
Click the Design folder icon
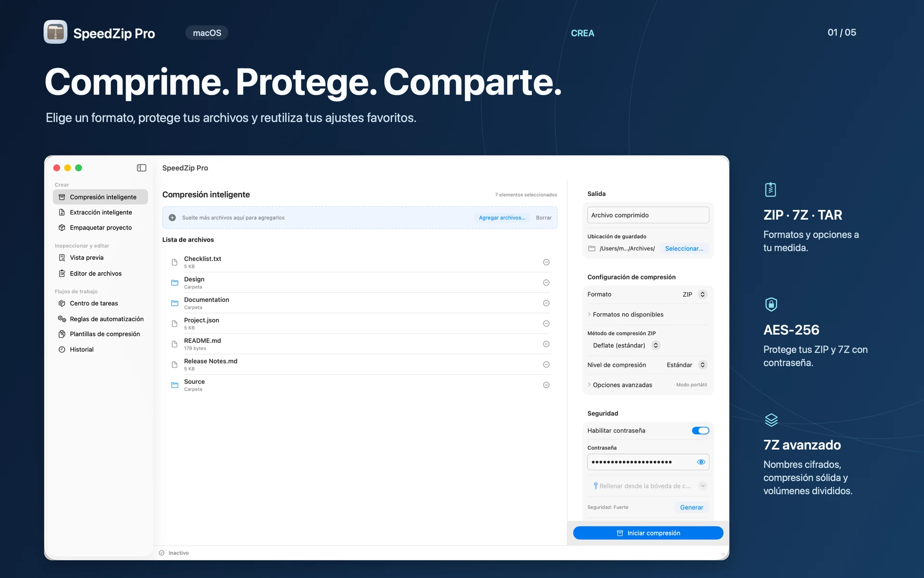(x=175, y=283)
